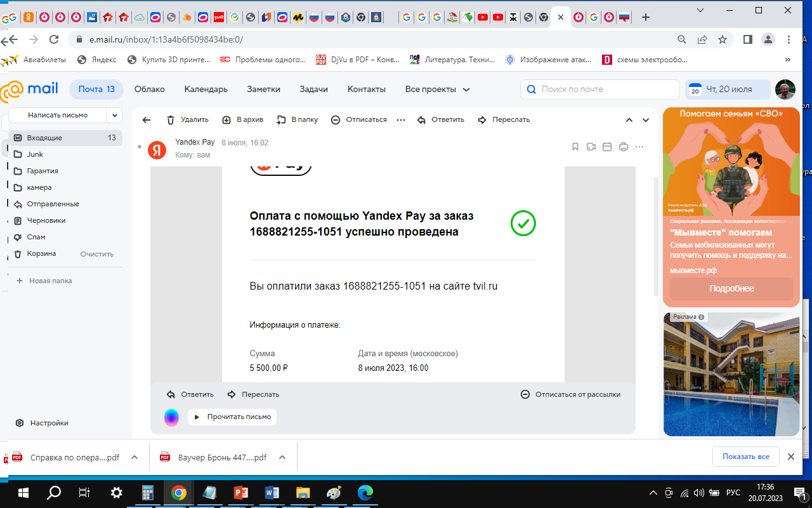Switch to the Облако tab
Screen dimensions: 812x508
pyautogui.click(x=150, y=90)
